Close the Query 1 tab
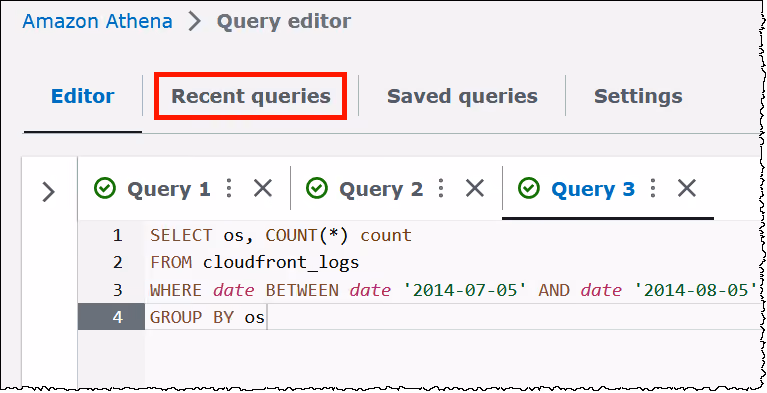 pos(263,188)
